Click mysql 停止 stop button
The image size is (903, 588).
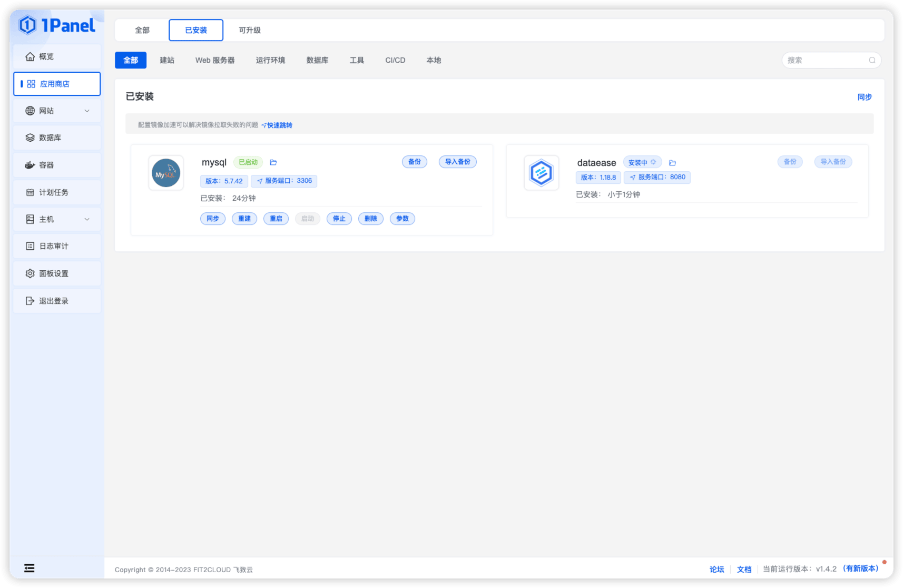(339, 219)
